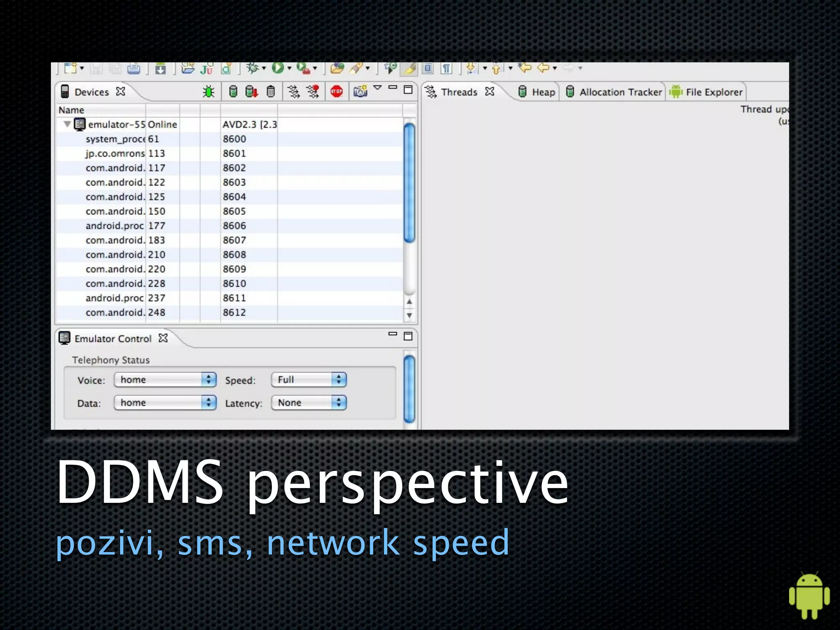Click the Update Threads icon in Devices
840x630 pixels.
pyautogui.click(x=294, y=91)
